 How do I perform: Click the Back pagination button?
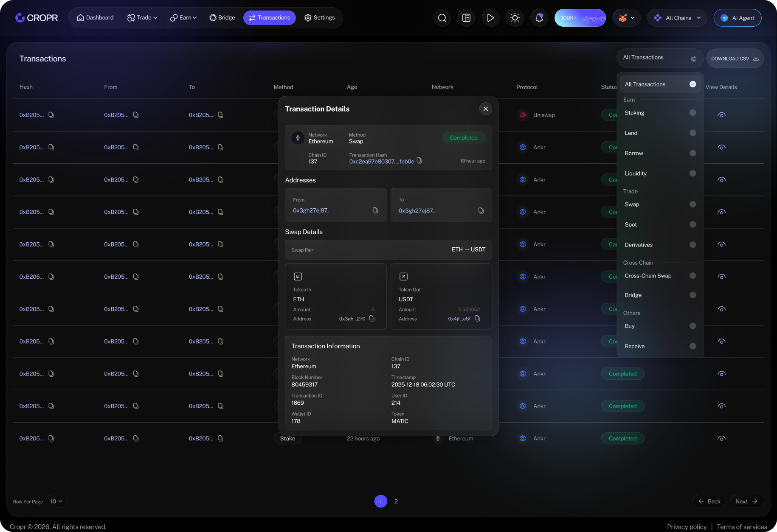coord(709,501)
